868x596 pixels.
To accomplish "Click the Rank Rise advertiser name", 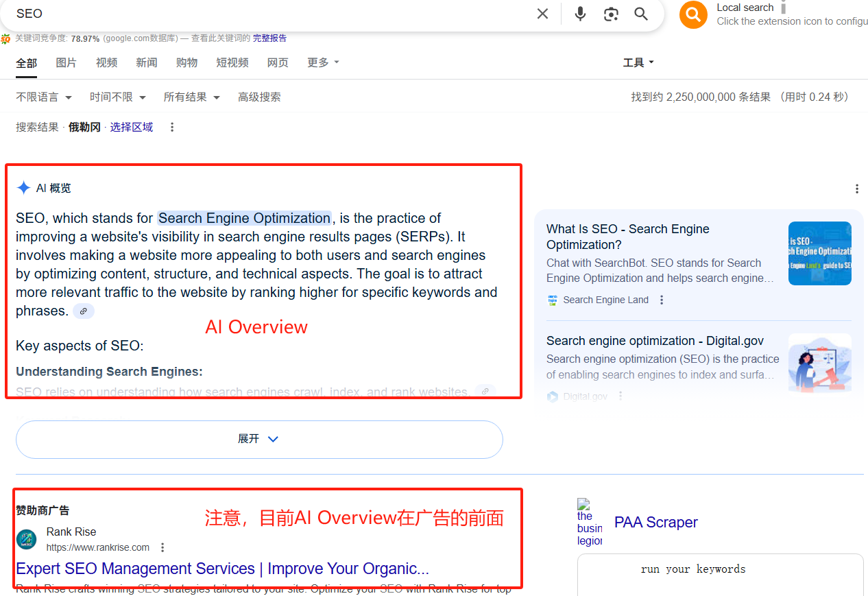I will coord(71,532).
